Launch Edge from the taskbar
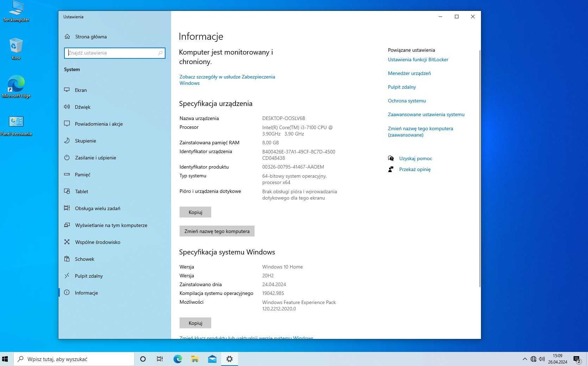Screen dimensions: 588x366 pos(177,359)
